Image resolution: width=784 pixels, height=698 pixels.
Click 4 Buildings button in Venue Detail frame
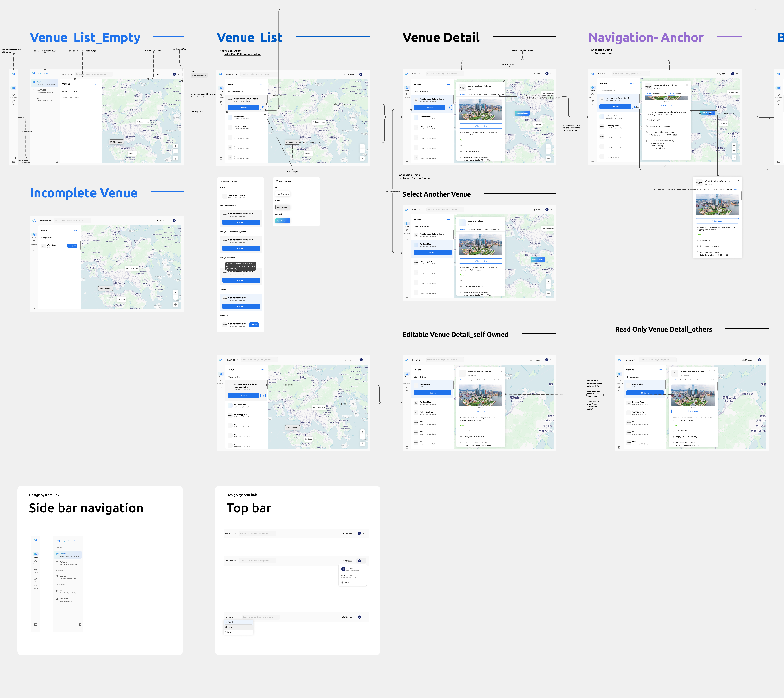430,107
